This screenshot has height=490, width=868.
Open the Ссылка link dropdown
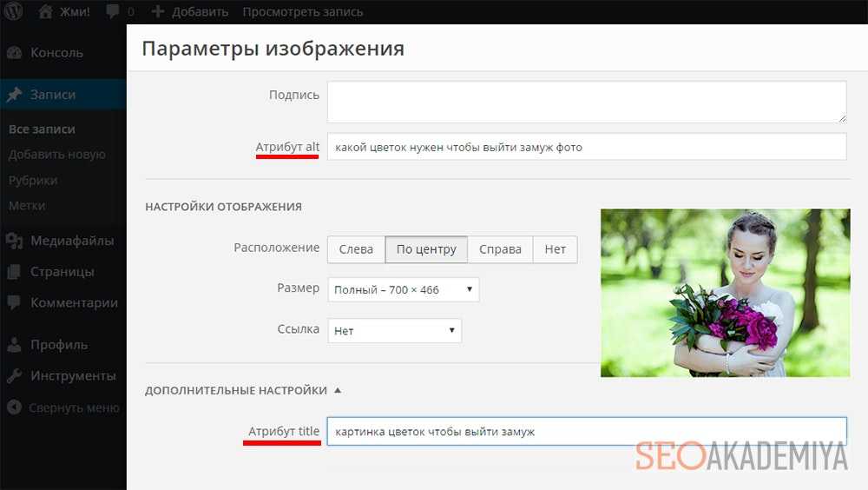[395, 330]
